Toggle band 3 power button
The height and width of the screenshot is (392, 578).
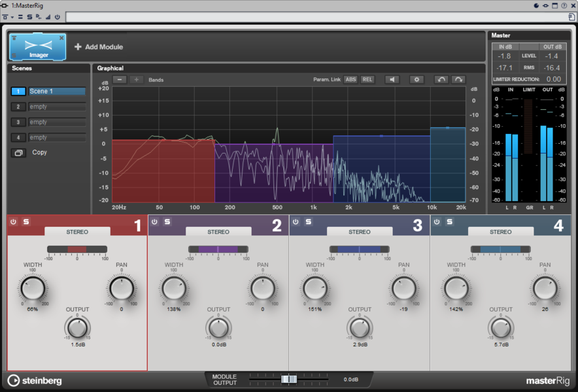pyautogui.click(x=296, y=221)
